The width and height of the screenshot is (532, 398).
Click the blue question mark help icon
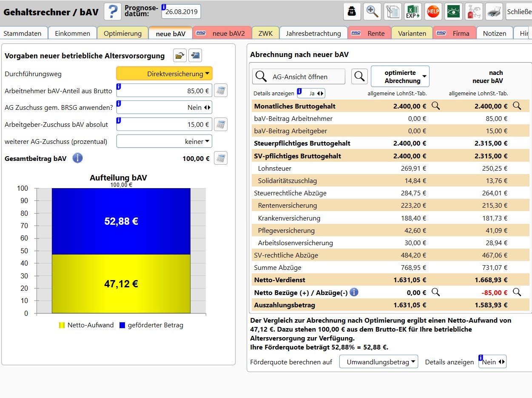coord(112,11)
